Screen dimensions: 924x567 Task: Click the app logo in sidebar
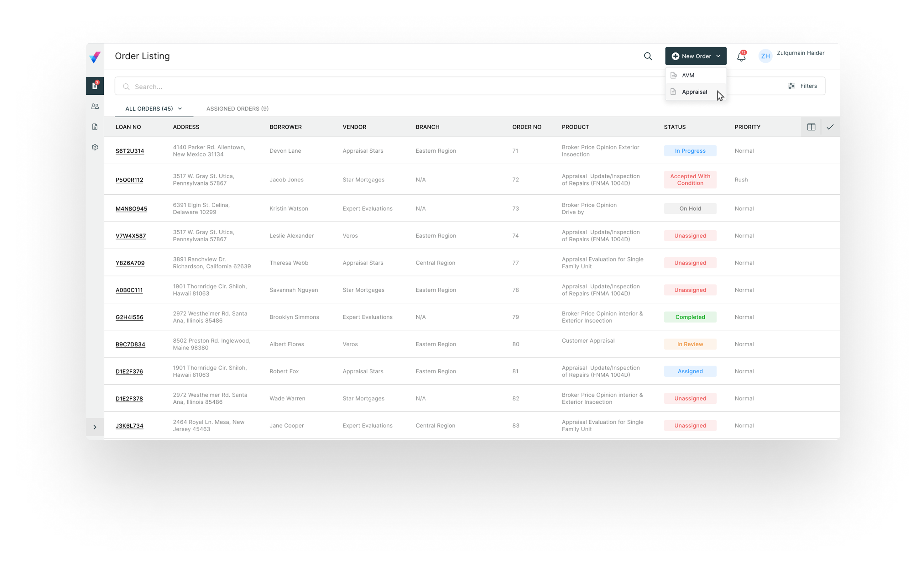[95, 57]
